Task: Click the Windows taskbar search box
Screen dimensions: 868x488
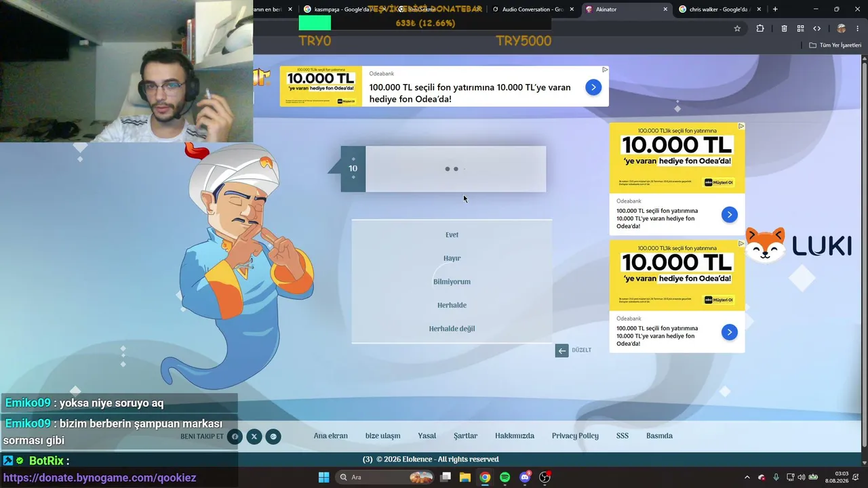Action: (x=385, y=477)
